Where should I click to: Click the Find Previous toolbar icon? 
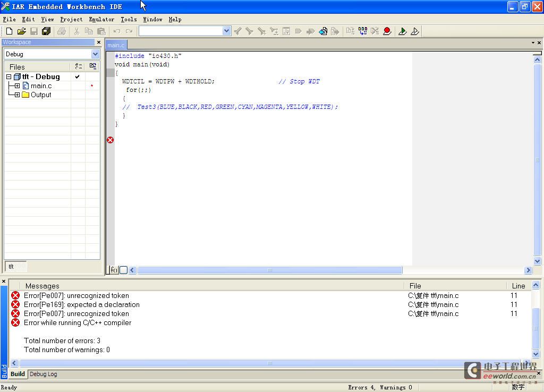(237, 31)
